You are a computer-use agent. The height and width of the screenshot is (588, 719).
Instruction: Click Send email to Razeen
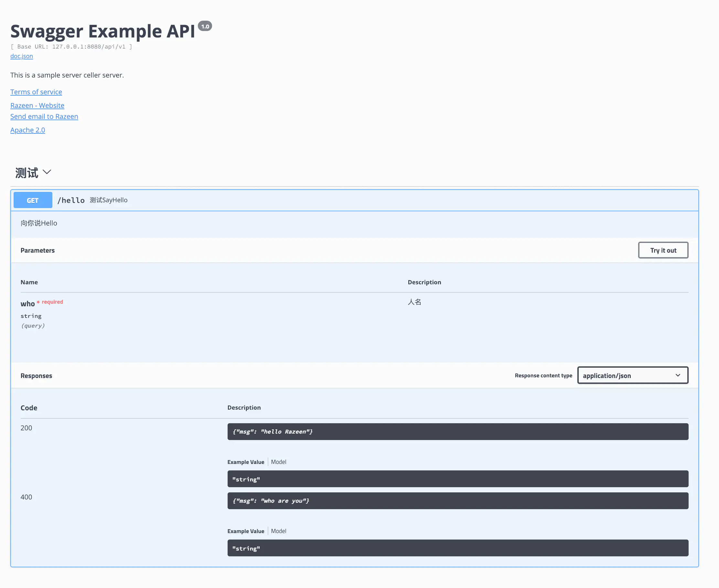(x=44, y=117)
